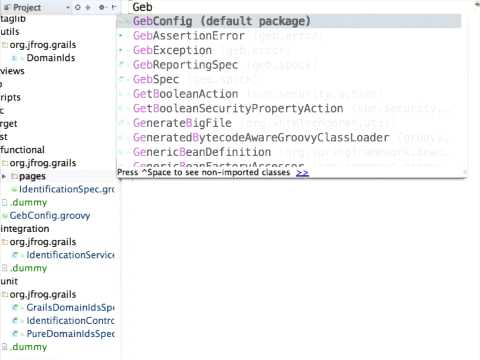
Task: Click the GrailsDomainIdsSpec class icon
Action: pos(15,308)
